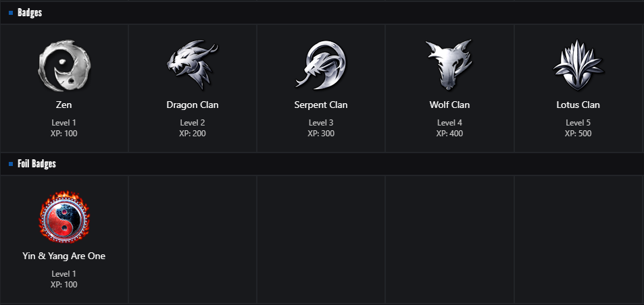Click the blue square beside Foil Badges
This screenshot has height=305, width=644.
click(x=11, y=165)
